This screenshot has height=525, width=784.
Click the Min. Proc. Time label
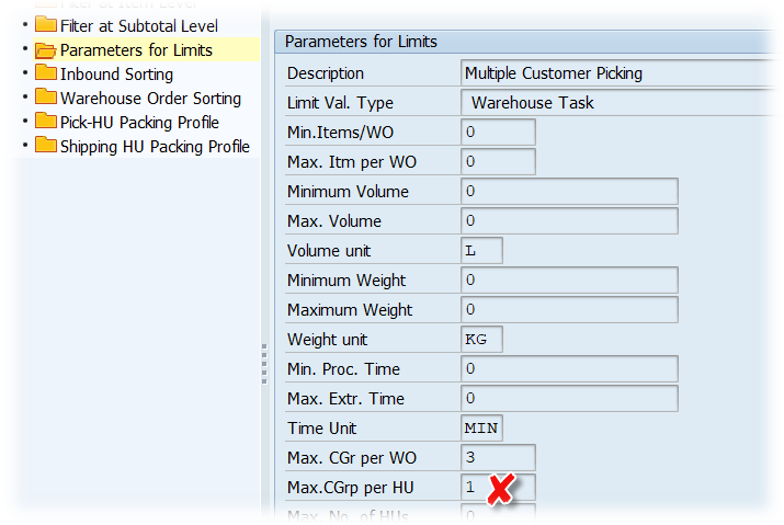coord(344,369)
